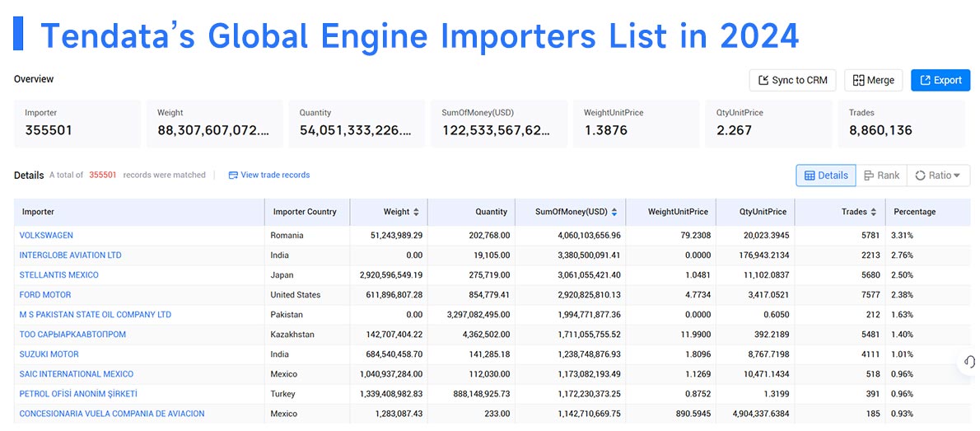The image size is (980, 431).
Task: Click the Merge button
Action: click(x=873, y=80)
